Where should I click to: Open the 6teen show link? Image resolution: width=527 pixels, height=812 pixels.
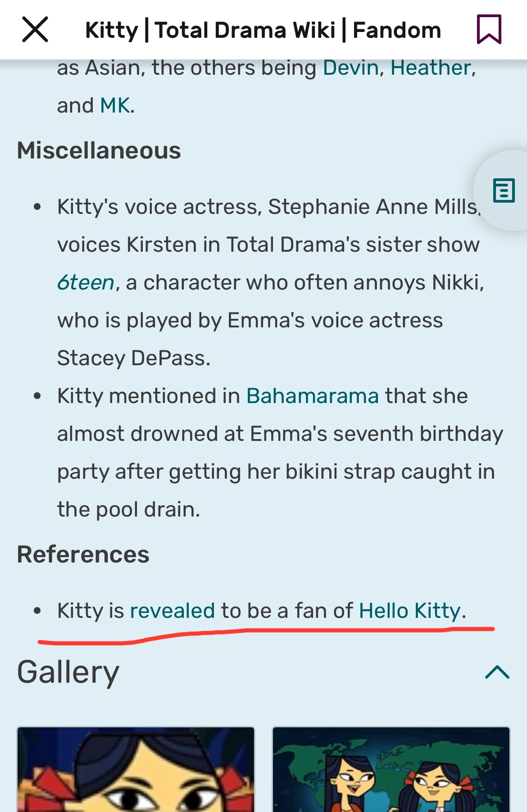[x=86, y=283]
